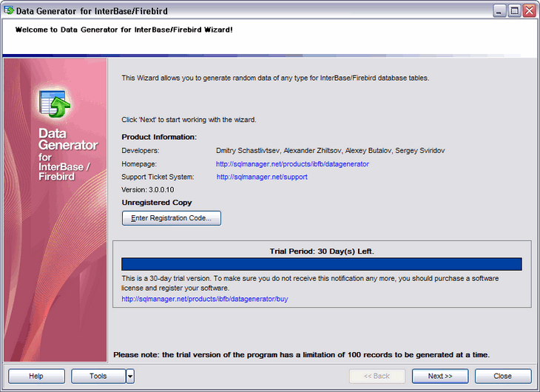Click 'Developers:' label
540x392 pixels.
(x=141, y=151)
